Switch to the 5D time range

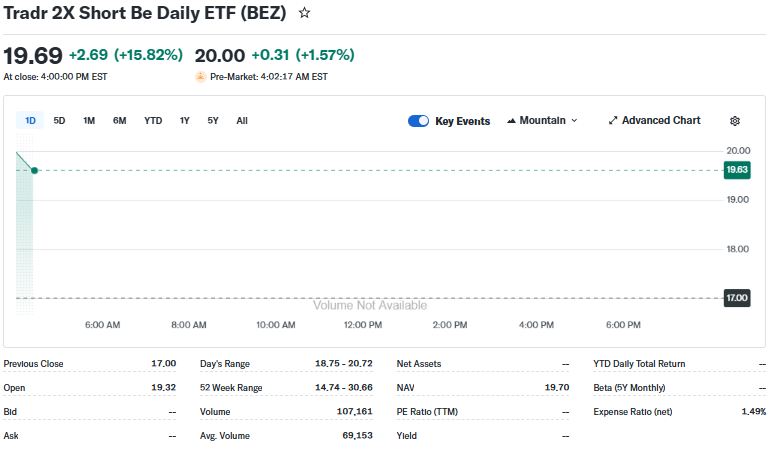[x=59, y=121]
